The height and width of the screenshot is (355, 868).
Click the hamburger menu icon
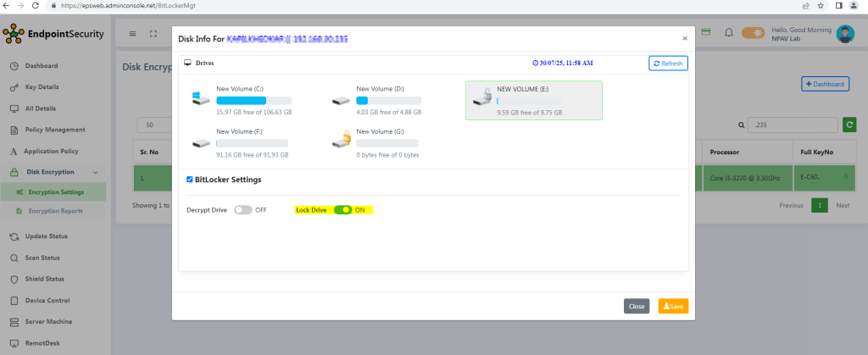click(x=133, y=34)
